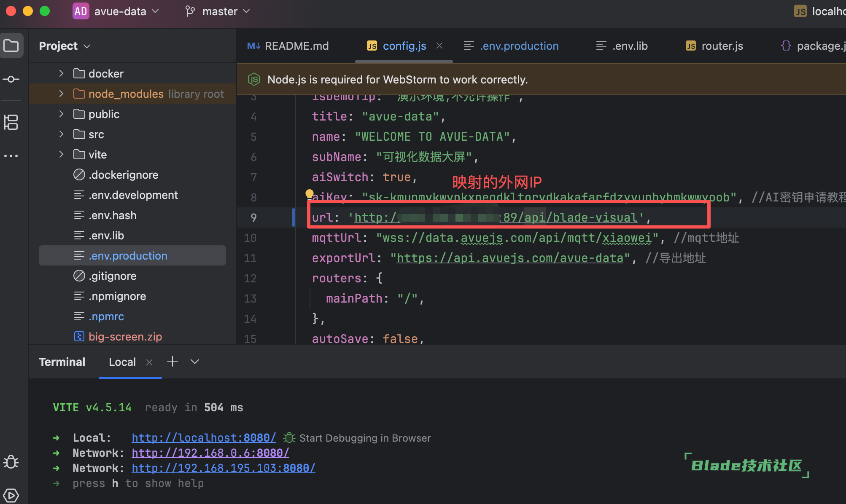
Task: Open the Structure tool window icon
Action: click(x=11, y=122)
